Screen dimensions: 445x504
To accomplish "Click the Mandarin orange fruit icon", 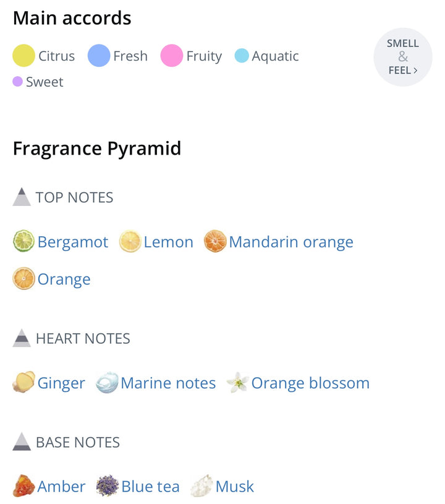I will click(x=215, y=241).
